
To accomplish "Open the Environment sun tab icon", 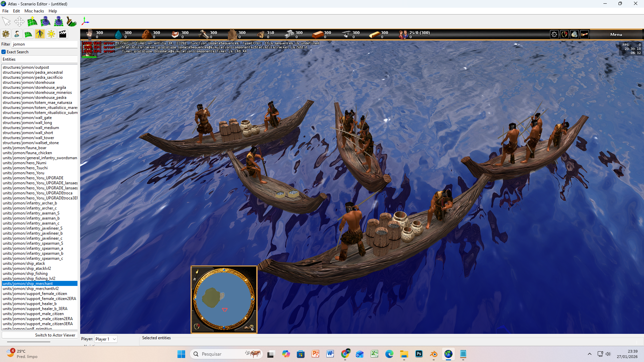I will point(51,34).
